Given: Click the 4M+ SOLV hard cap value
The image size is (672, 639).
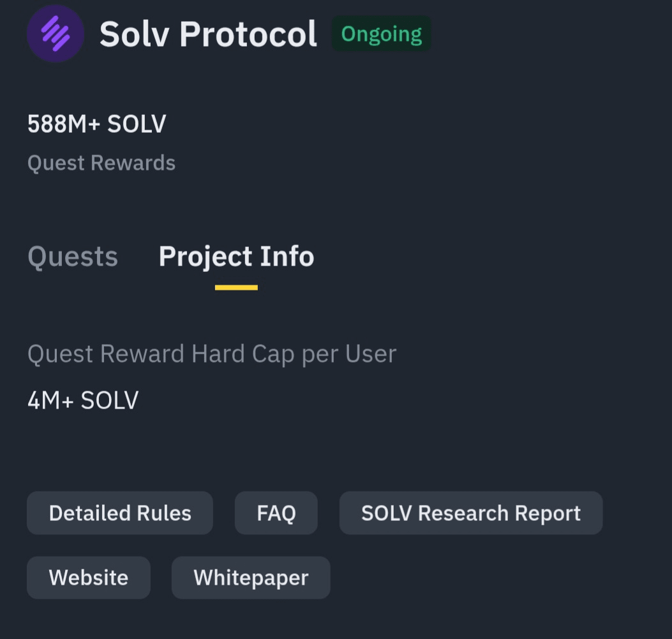Looking at the screenshot, I should pyautogui.click(x=83, y=400).
